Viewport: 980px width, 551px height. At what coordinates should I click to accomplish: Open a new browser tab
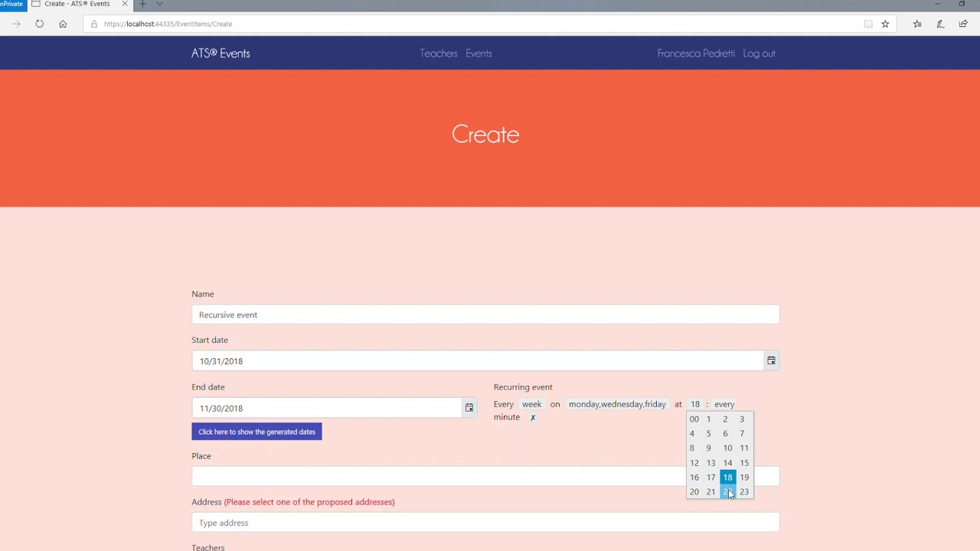(x=142, y=4)
